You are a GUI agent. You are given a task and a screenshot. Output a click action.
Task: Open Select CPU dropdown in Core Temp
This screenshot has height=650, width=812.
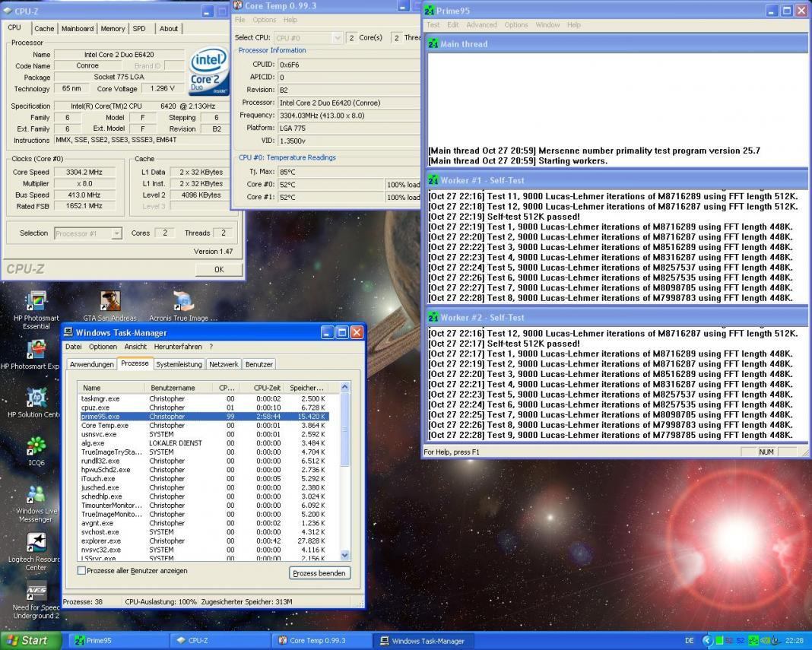(337, 38)
